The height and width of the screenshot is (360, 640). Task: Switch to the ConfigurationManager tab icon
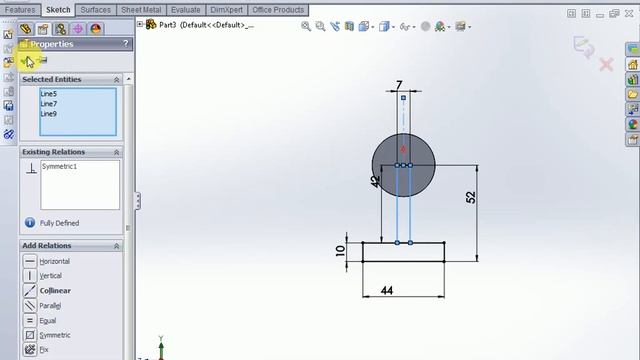[60, 29]
